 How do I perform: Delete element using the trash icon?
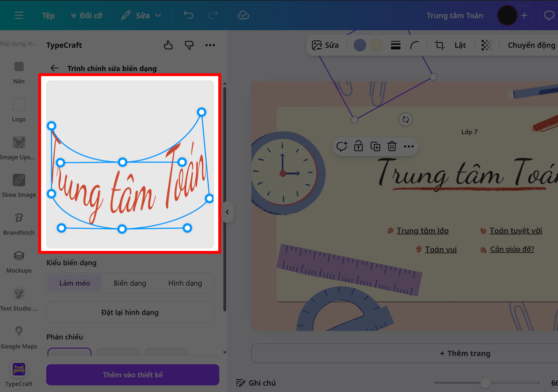pos(392,146)
